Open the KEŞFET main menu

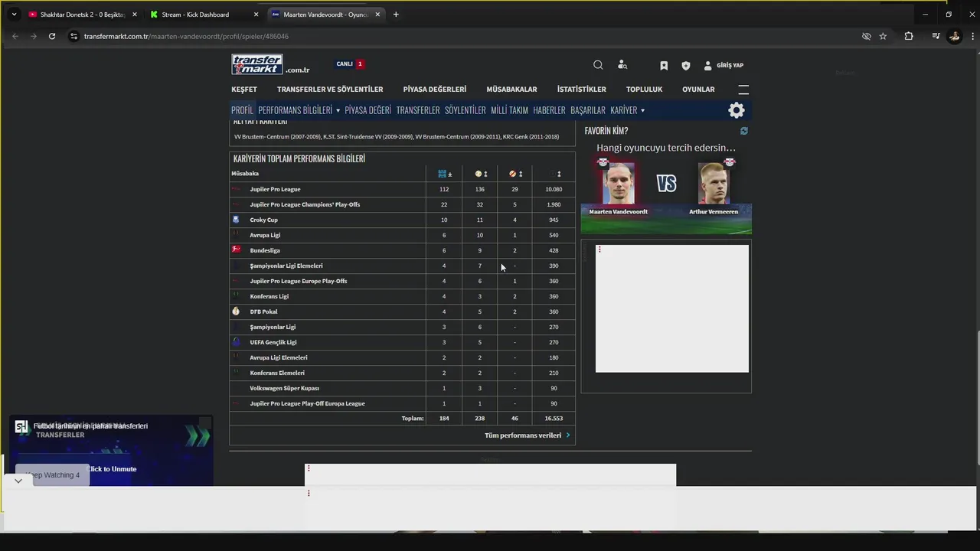244,90
